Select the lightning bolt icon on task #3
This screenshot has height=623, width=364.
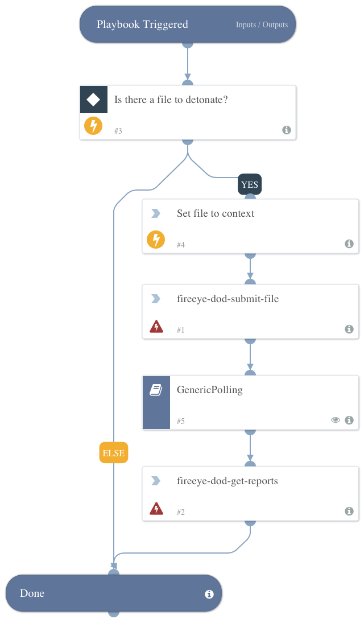pos(93,125)
